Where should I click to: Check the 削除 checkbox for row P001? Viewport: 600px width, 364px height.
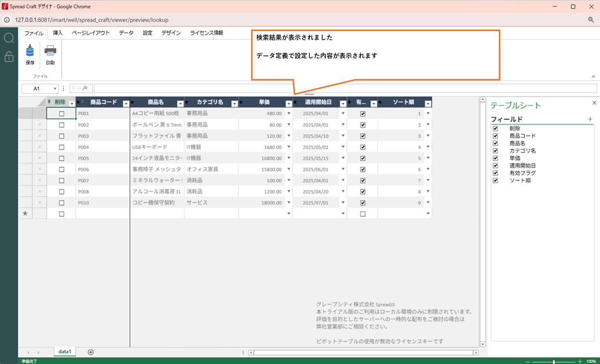[61, 114]
